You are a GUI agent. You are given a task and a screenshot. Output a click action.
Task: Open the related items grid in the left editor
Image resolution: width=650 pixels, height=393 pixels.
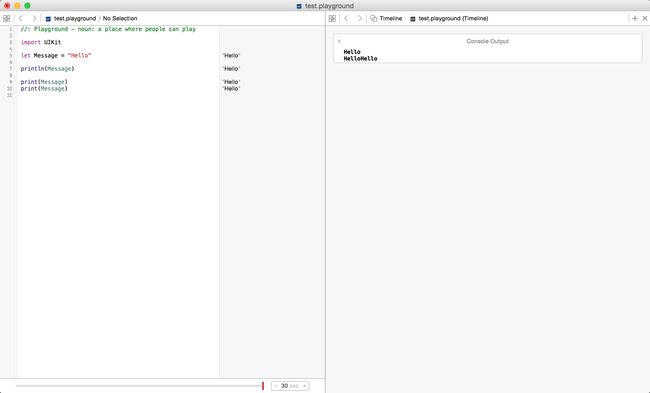click(x=6, y=18)
